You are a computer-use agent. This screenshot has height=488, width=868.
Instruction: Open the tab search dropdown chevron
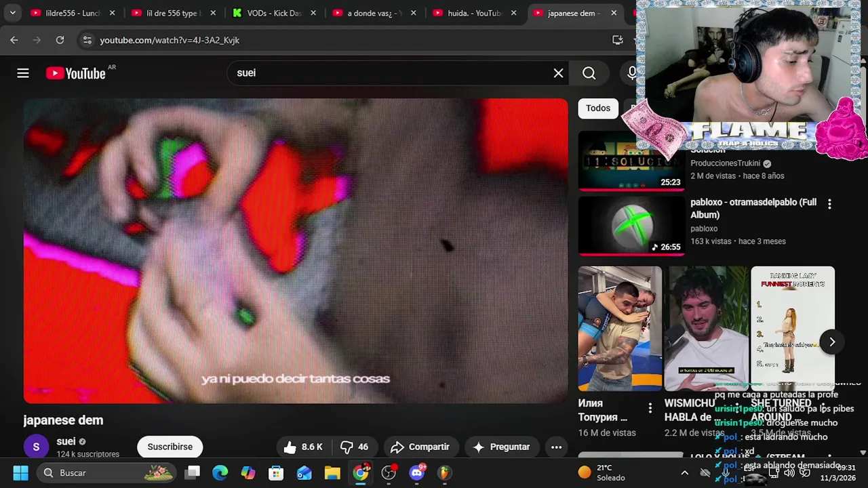12,13
